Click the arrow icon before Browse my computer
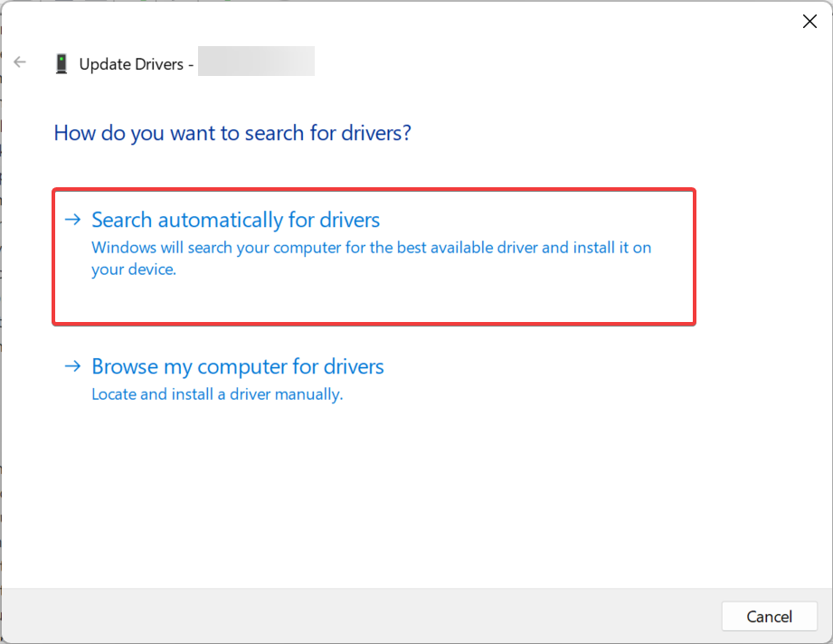The image size is (833, 644). click(72, 366)
